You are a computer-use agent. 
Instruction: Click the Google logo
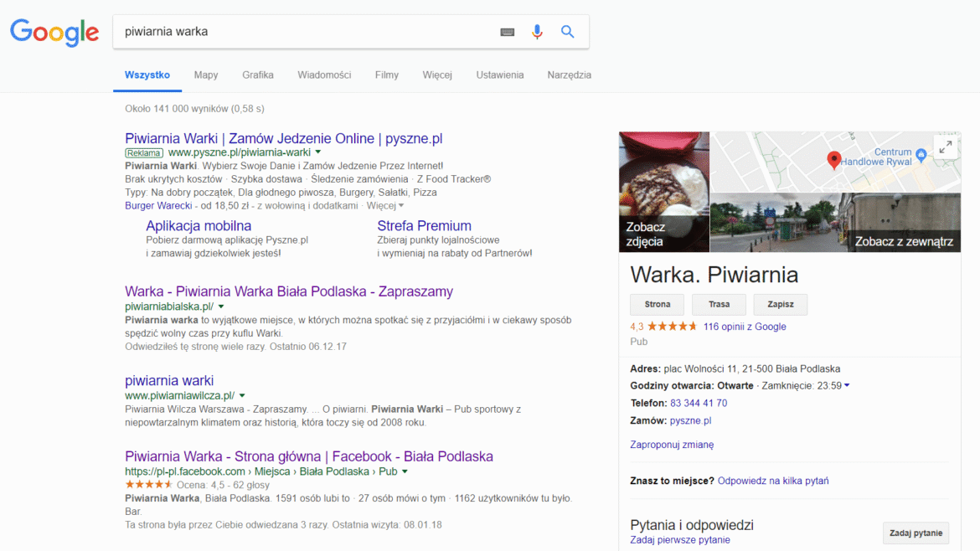coord(54,33)
